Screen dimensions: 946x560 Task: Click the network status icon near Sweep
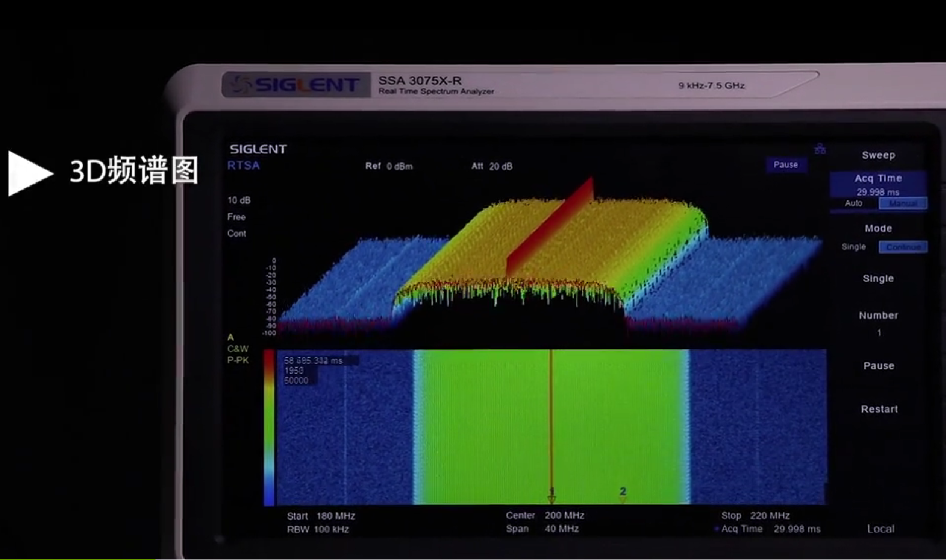tap(820, 149)
